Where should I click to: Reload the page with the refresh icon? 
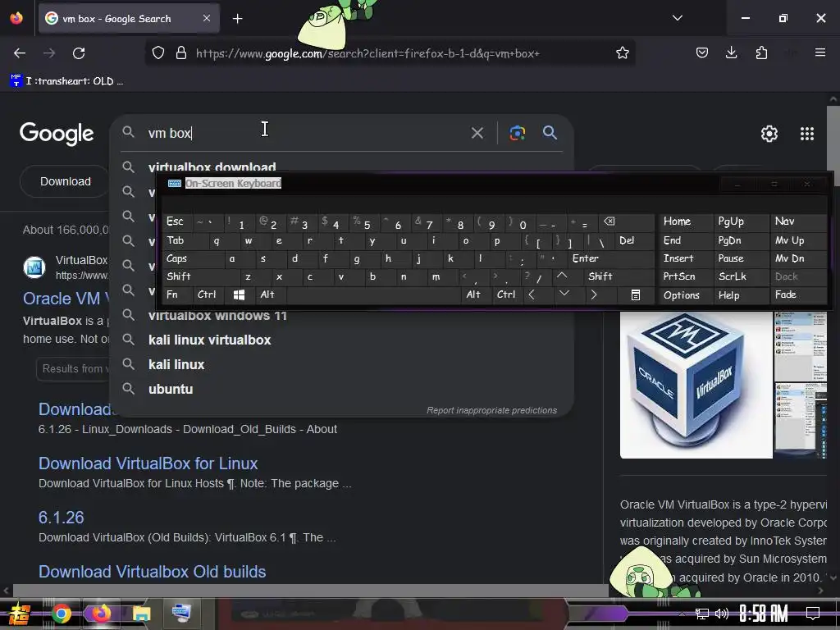click(79, 53)
